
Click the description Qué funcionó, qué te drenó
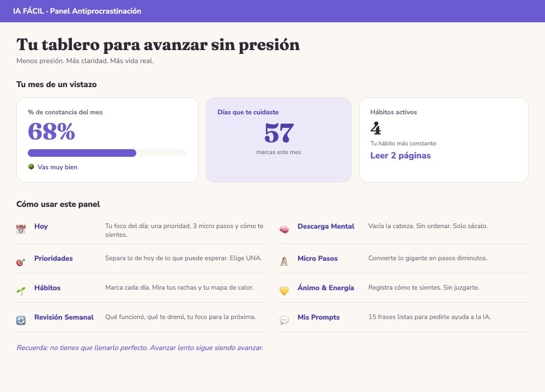click(180, 317)
